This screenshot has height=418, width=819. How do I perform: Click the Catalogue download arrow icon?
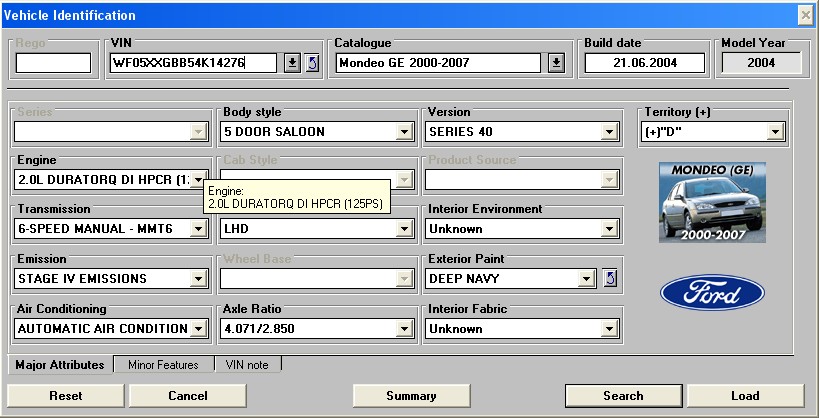click(557, 64)
